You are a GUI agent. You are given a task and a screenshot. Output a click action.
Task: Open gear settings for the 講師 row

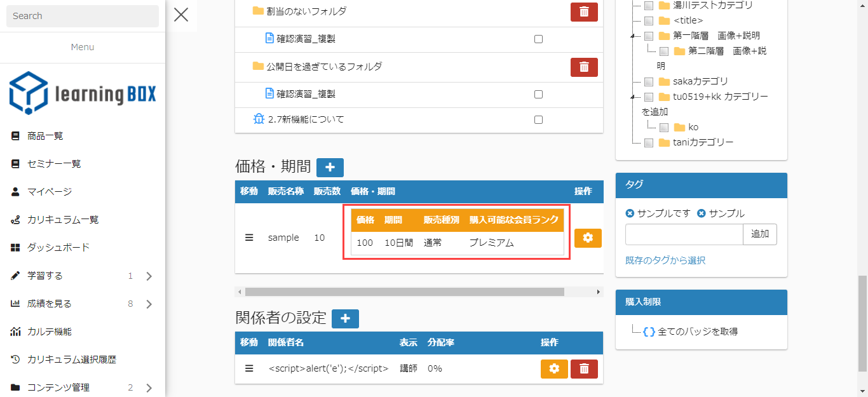(554, 368)
